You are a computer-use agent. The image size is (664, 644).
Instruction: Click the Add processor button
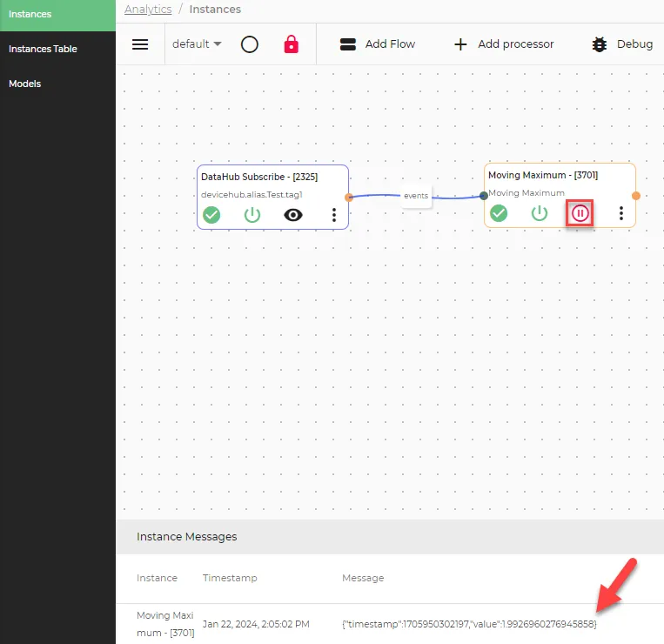pyautogui.click(x=504, y=44)
